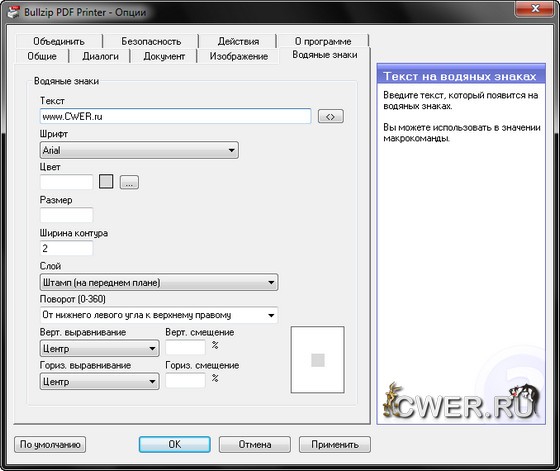The width and height of the screenshot is (560, 471).
Task: Click the Текст field with www.CWER.ru
Action: [x=175, y=116]
